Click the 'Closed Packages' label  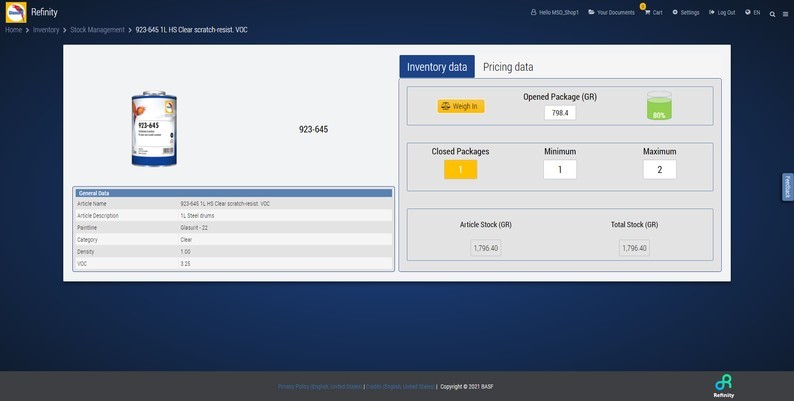460,151
